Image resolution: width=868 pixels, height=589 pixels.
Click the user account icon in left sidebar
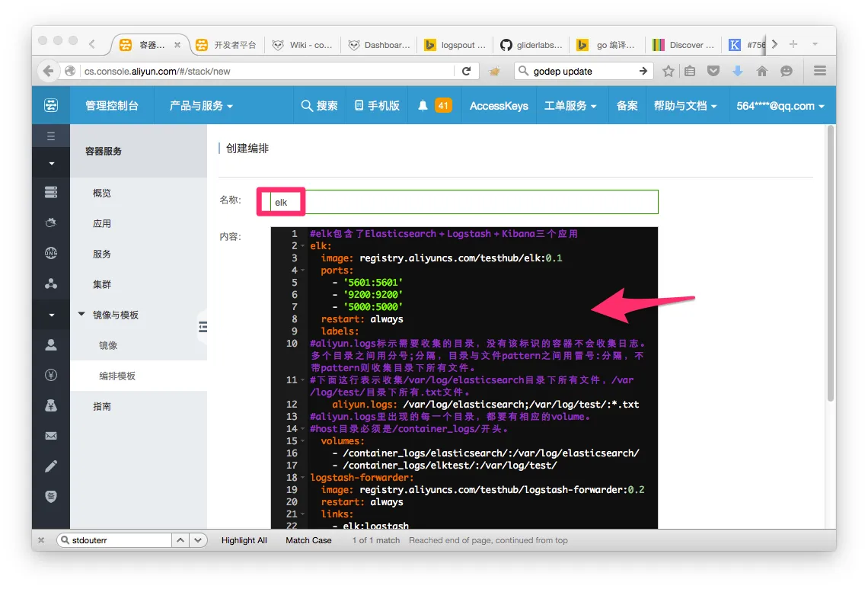[x=51, y=344]
